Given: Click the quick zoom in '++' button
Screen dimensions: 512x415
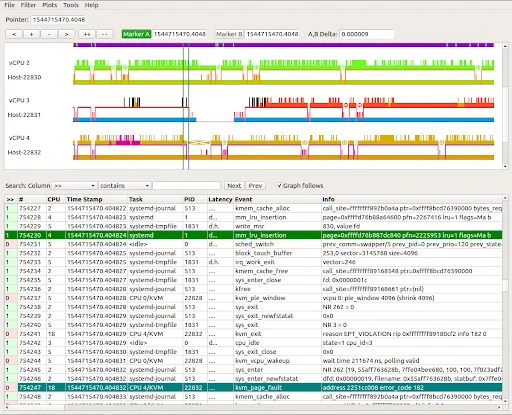Looking at the screenshot, I should tap(87, 34).
